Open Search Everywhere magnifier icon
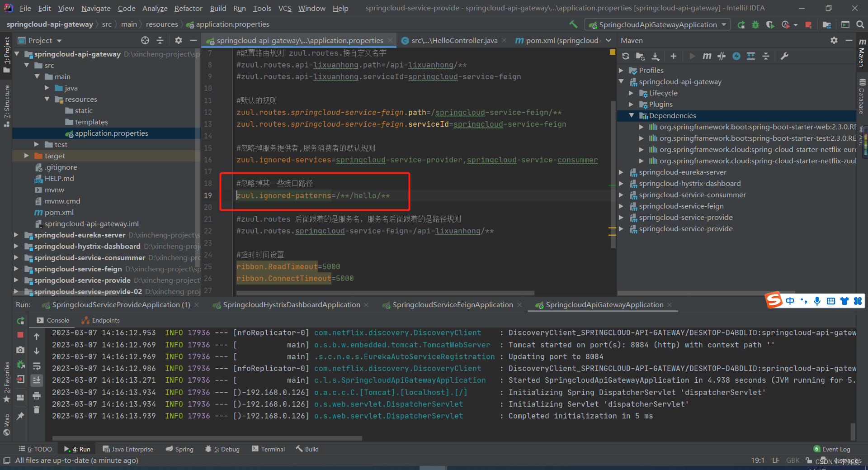 [x=860, y=25]
